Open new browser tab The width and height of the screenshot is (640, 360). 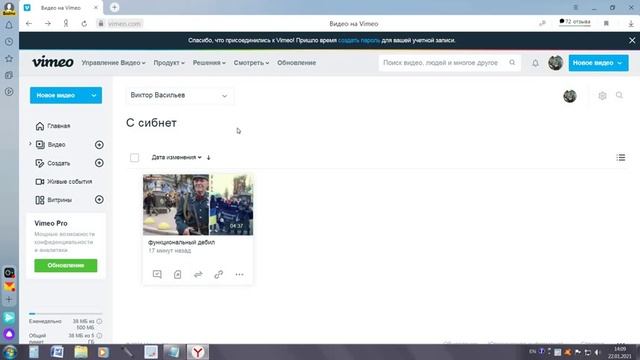click(114, 7)
